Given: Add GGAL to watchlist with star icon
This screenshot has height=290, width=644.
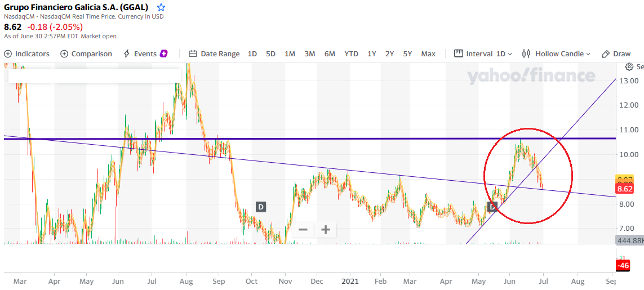Looking at the screenshot, I should point(161,7).
